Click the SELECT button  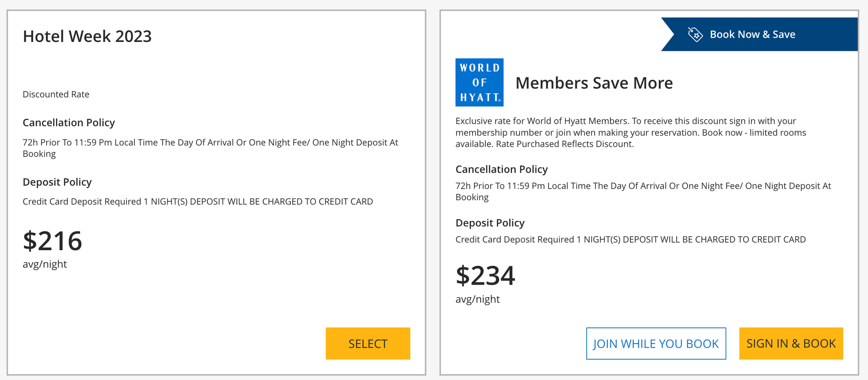pyautogui.click(x=367, y=344)
